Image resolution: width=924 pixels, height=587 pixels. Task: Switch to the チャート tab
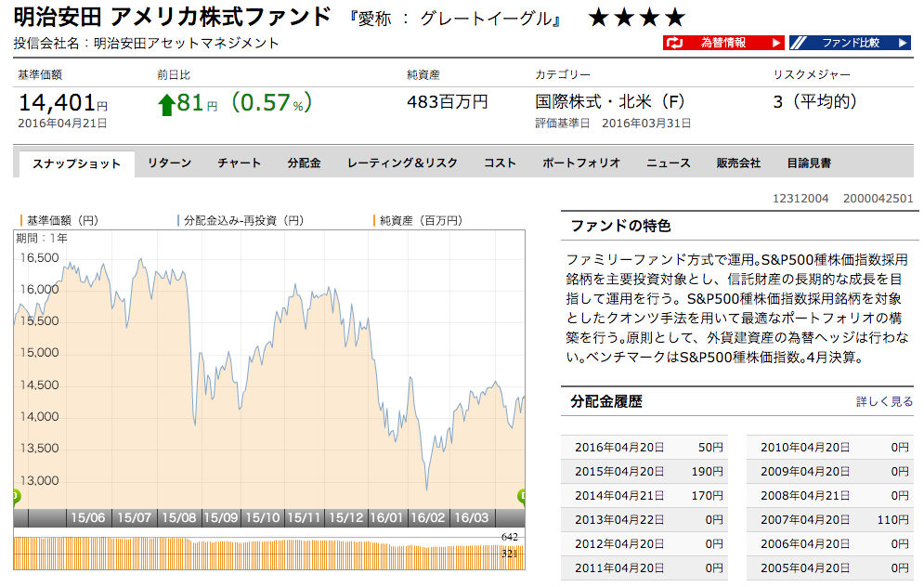click(239, 163)
